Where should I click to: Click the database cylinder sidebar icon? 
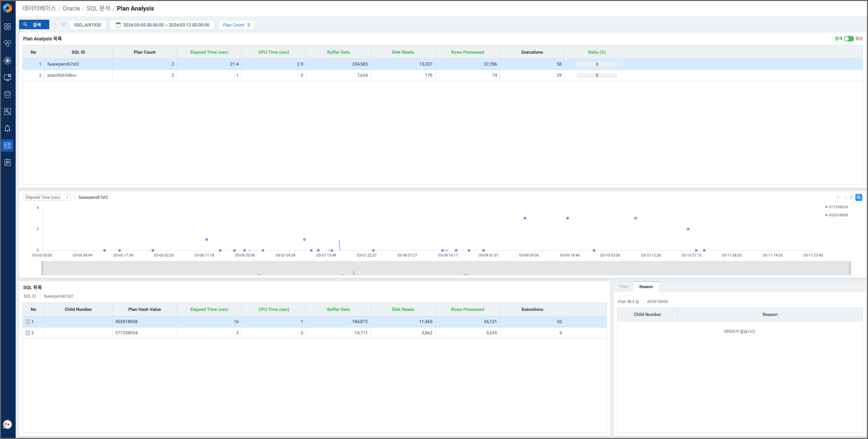tap(7, 94)
